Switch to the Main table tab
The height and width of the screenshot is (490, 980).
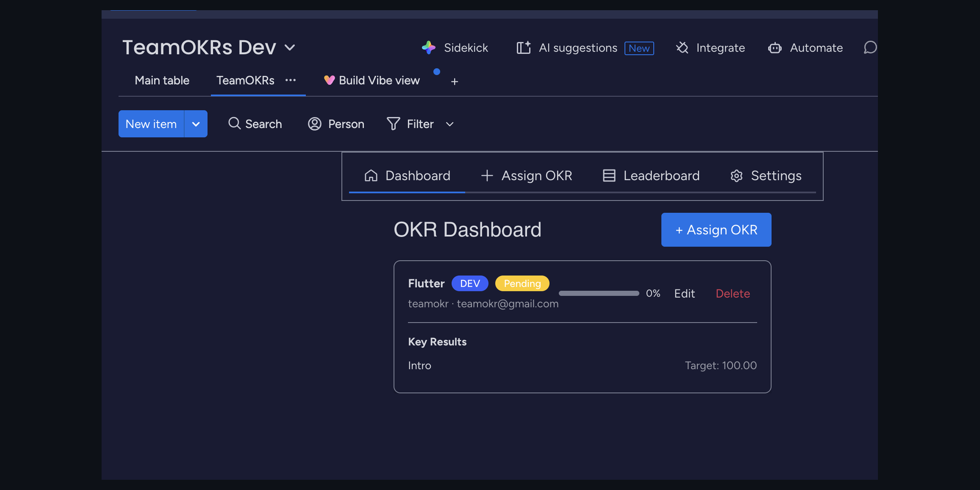[162, 80]
